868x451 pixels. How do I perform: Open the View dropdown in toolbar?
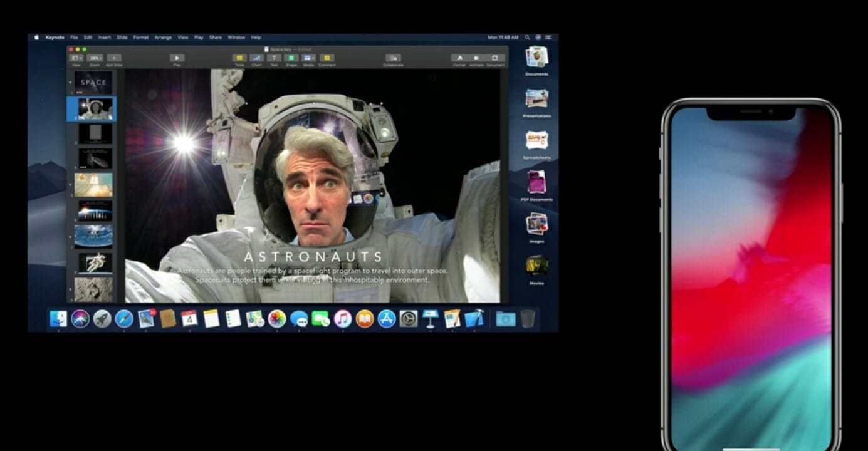coord(76,58)
